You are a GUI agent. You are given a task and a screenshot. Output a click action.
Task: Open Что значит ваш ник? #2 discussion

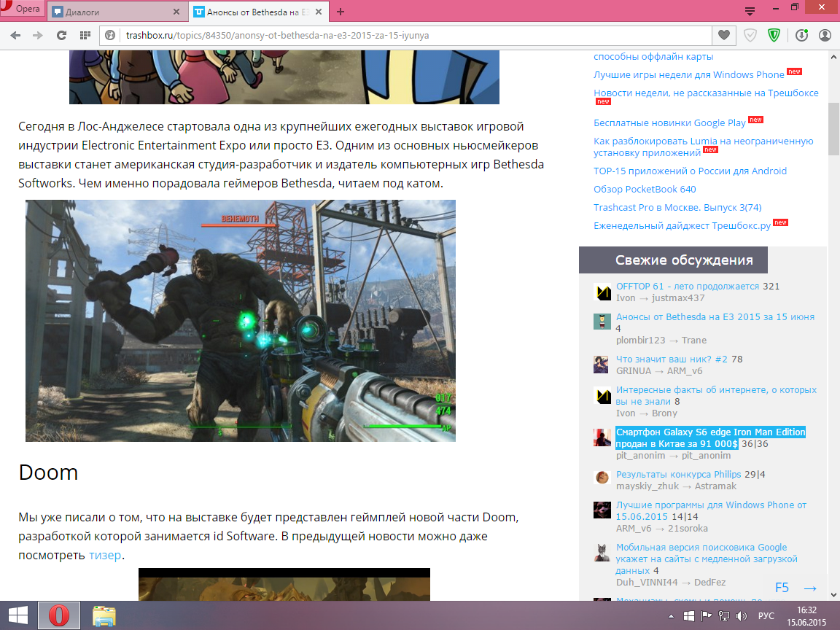point(672,359)
